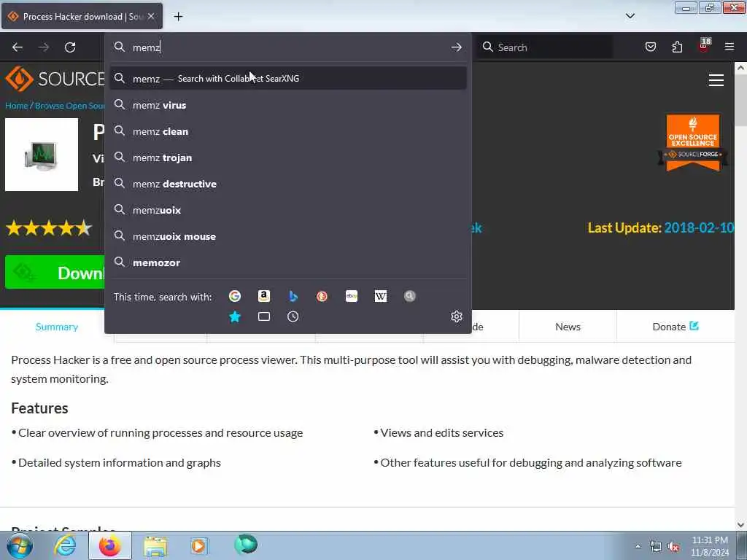The width and height of the screenshot is (747, 560).
Task: Select the 'memz virus' suggestion
Action: click(x=288, y=105)
